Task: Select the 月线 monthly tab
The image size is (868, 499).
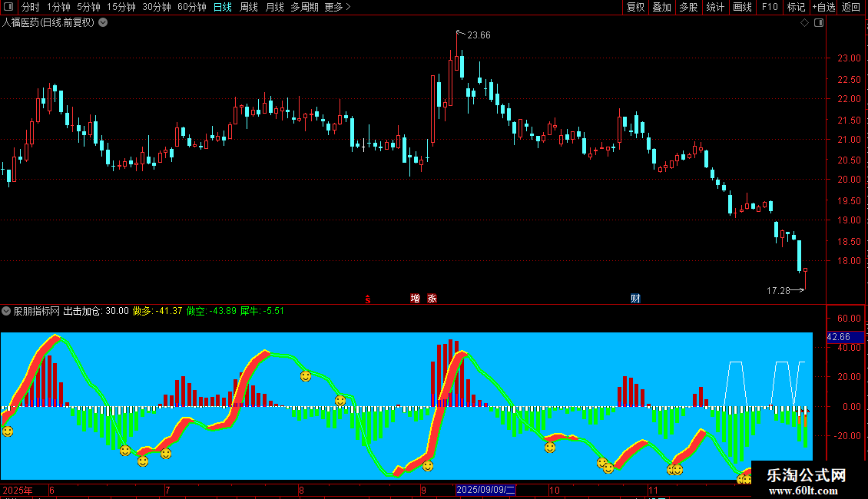Action: (x=274, y=7)
